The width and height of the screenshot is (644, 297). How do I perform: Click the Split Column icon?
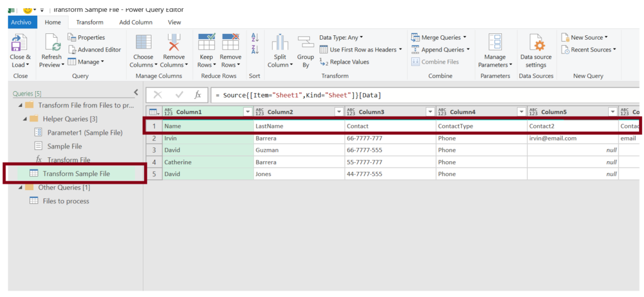click(x=280, y=43)
